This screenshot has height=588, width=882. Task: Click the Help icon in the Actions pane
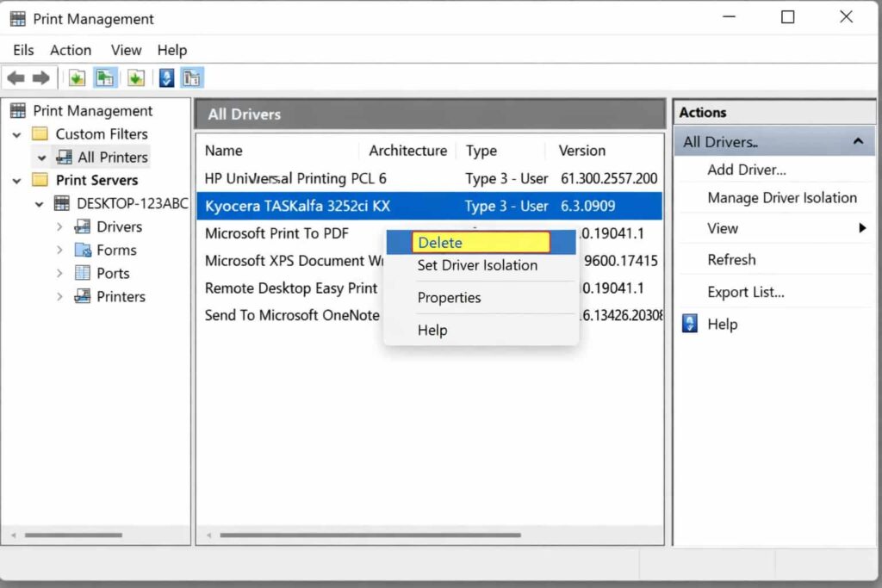[689, 325]
